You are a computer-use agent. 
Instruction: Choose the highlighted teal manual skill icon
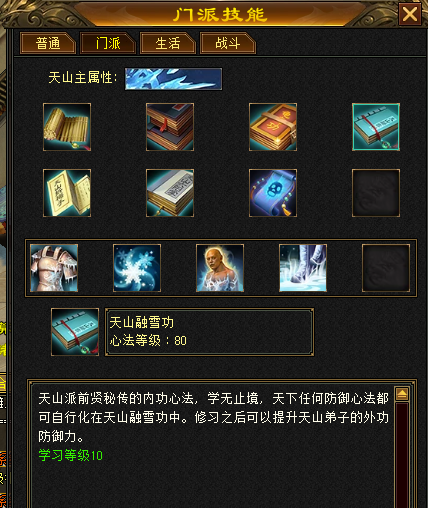point(376,127)
